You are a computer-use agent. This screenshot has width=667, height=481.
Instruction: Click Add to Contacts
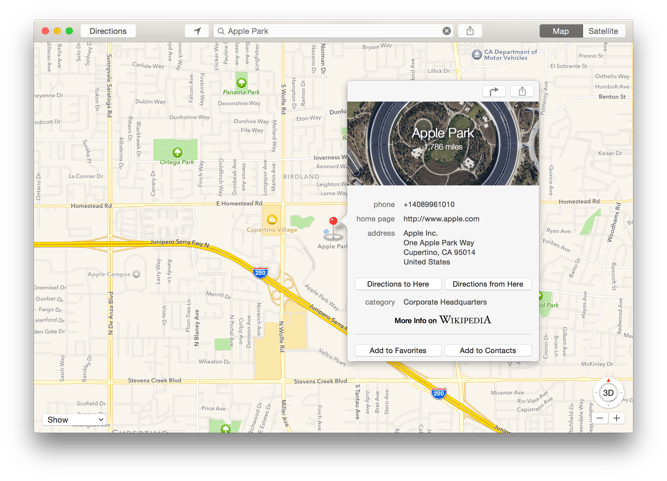click(x=487, y=350)
